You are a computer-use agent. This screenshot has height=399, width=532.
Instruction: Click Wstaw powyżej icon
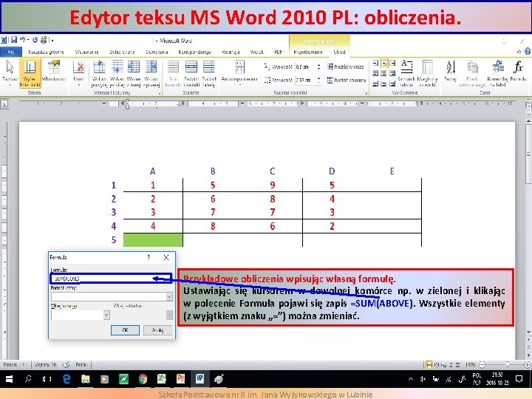(100, 66)
